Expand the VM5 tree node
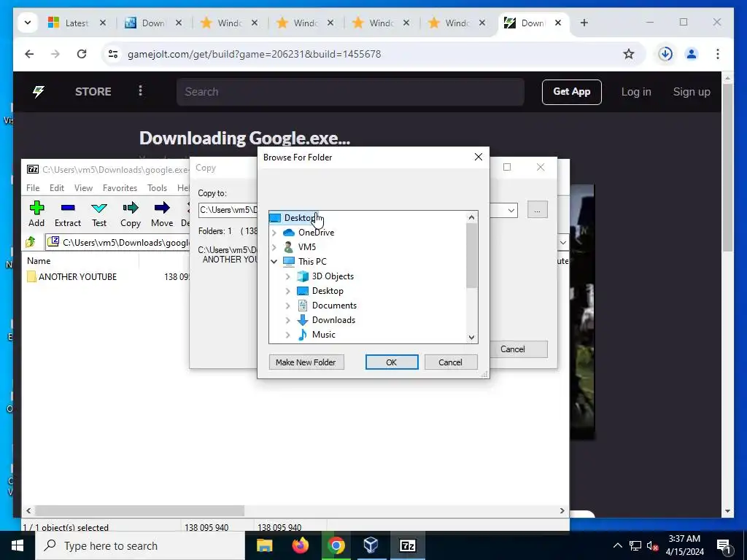The width and height of the screenshot is (747, 560). tap(274, 247)
